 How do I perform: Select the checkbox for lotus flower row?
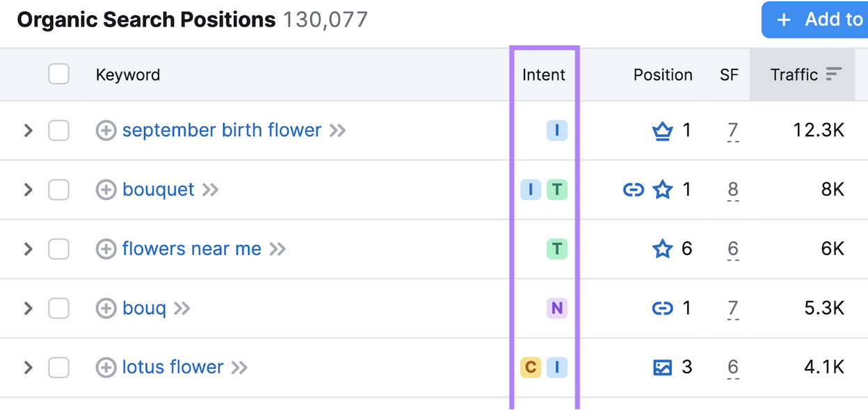58,367
